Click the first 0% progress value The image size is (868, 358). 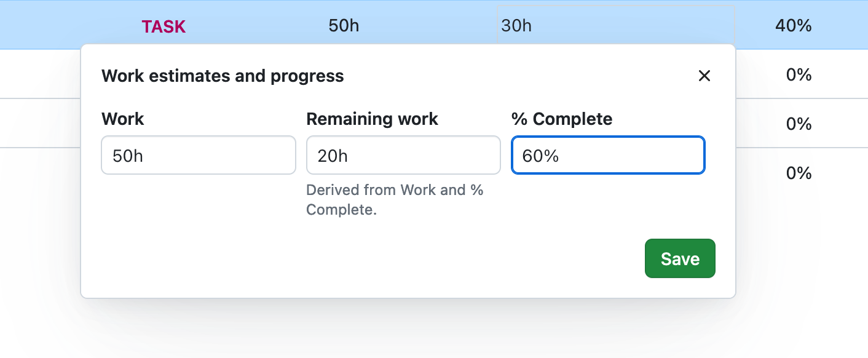click(798, 74)
